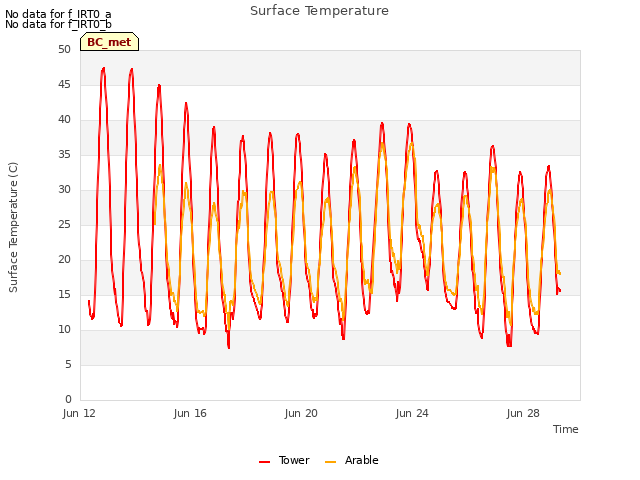
Task: Click the 'No data for f_IRT0_a' message
Action: tap(58, 14)
